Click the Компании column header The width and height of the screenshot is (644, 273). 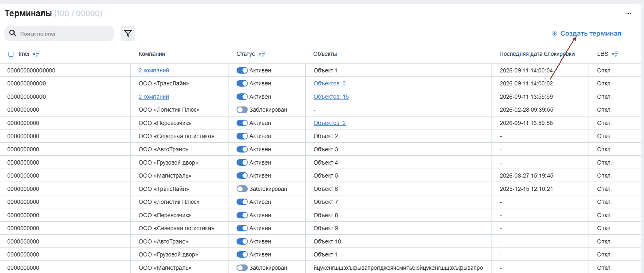pyautogui.click(x=152, y=54)
